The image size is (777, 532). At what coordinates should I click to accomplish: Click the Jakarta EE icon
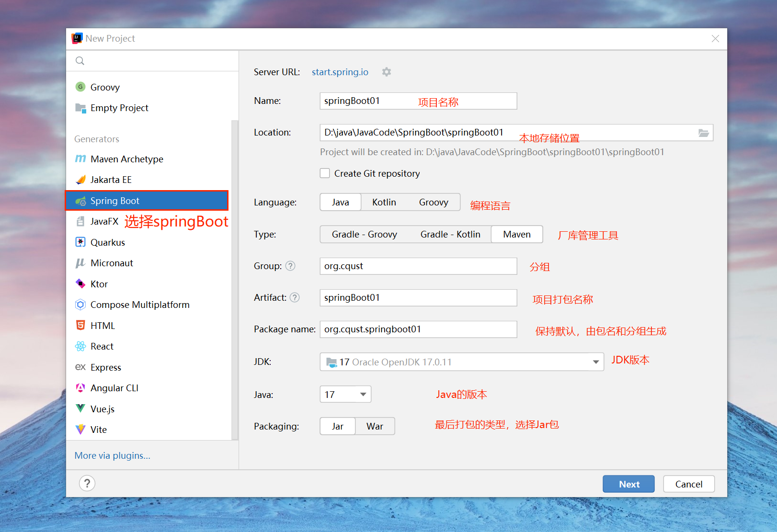(80, 180)
